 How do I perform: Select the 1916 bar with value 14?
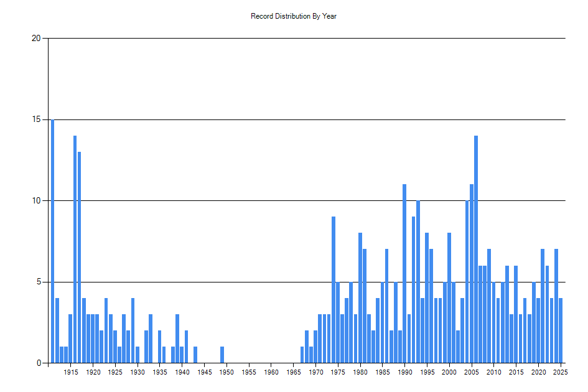click(75, 249)
